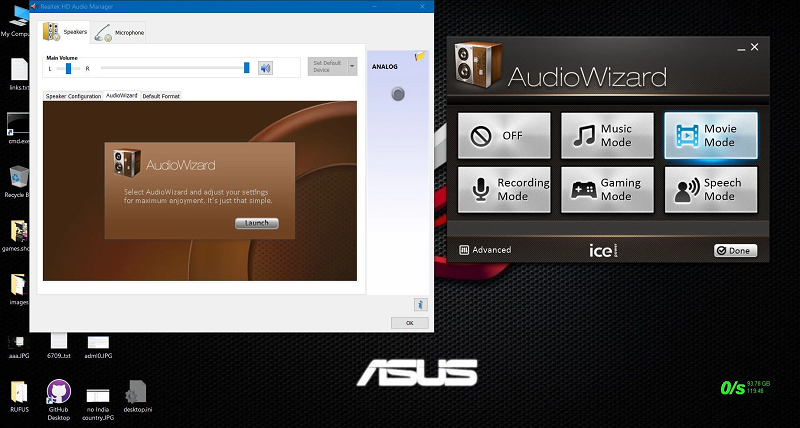The width and height of the screenshot is (800, 428).
Task: Select Recording Mode in AudioWizard
Action: click(x=504, y=189)
